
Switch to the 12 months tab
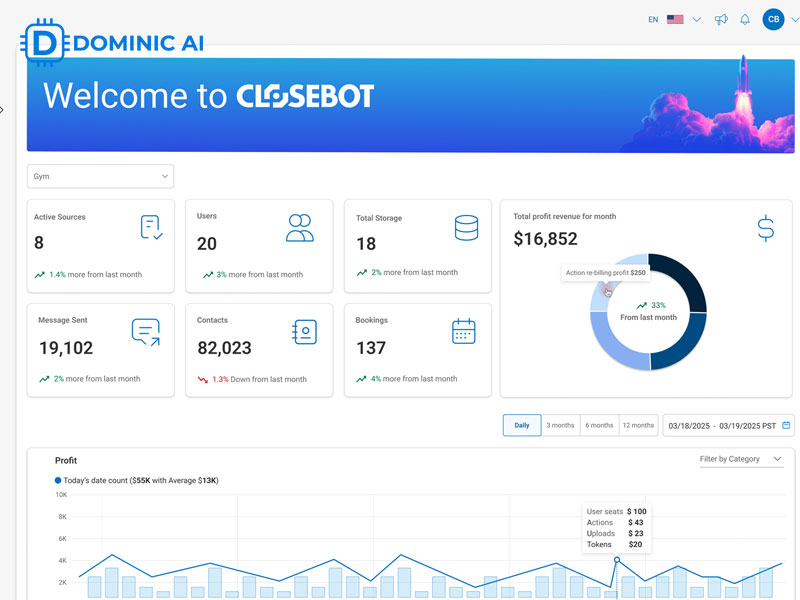tap(639, 425)
